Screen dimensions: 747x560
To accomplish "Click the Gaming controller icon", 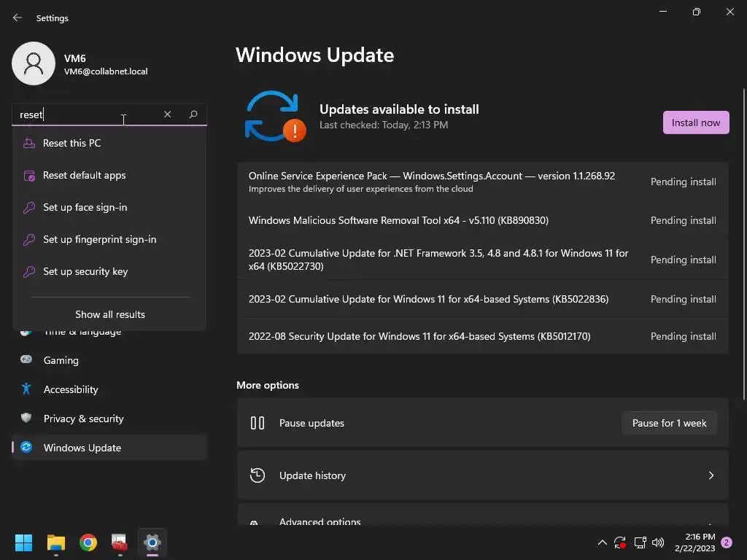I will tap(26, 359).
